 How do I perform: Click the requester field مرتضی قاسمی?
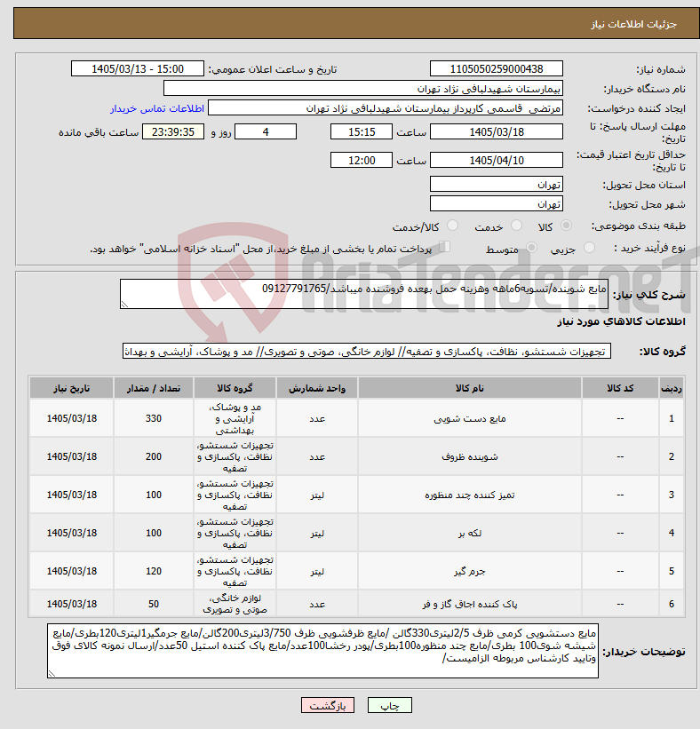pos(386,108)
